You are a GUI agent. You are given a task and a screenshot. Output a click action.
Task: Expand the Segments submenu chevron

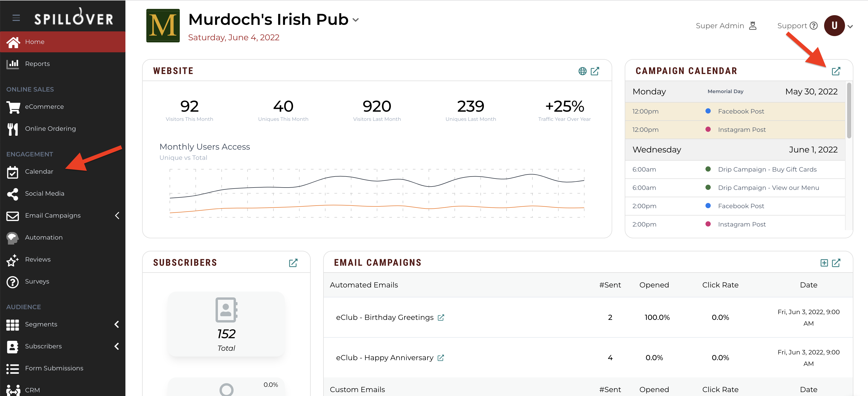(117, 325)
